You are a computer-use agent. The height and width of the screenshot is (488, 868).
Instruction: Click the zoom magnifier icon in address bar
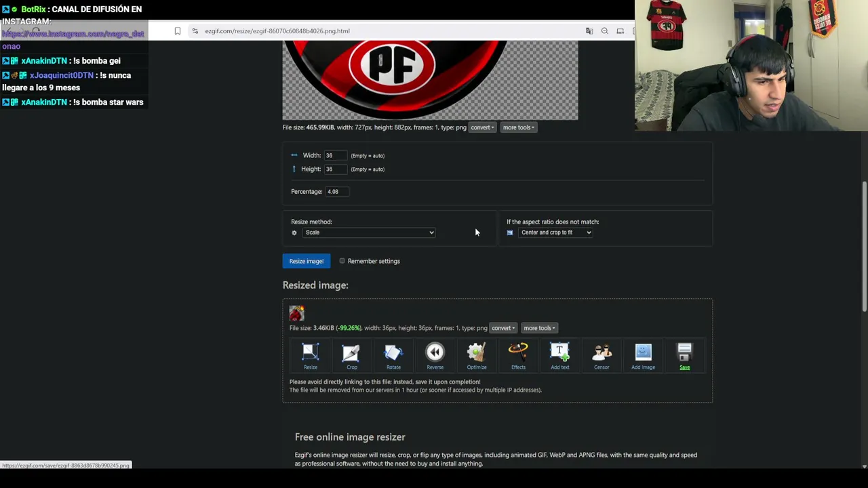[x=605, y=30]
